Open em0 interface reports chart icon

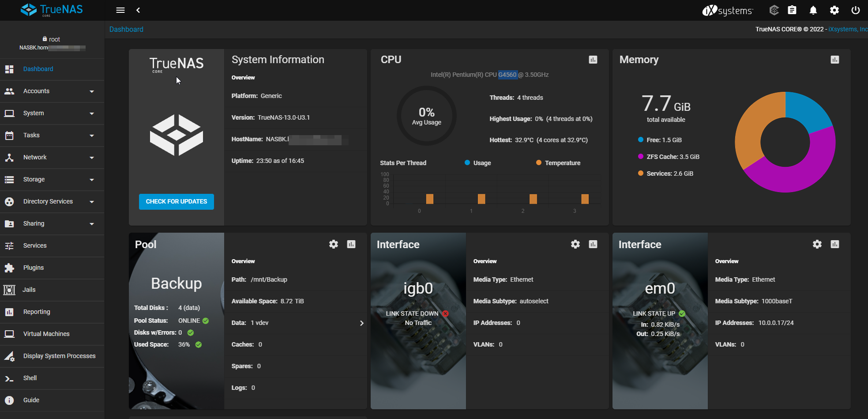click(835, 244)
